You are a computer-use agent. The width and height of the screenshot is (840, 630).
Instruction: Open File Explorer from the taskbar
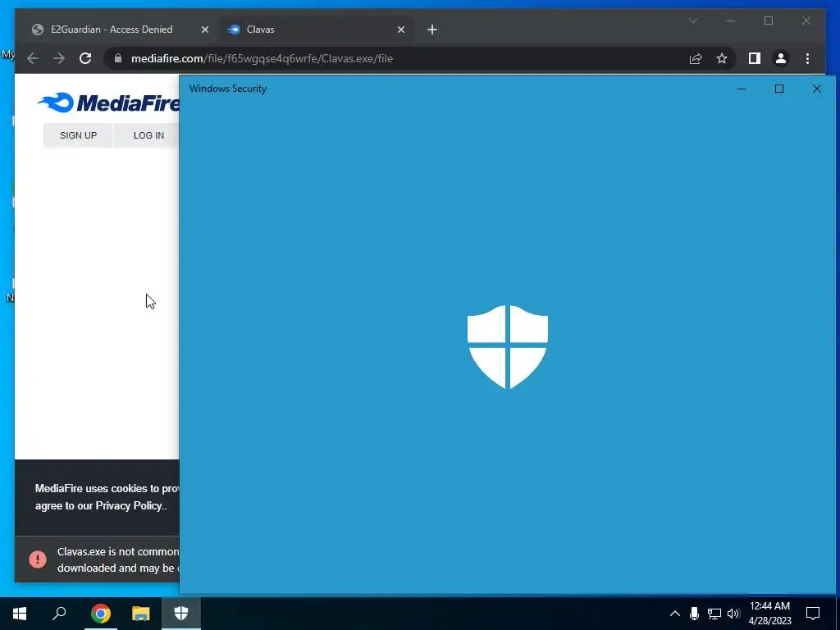click(x=141, y=614)
